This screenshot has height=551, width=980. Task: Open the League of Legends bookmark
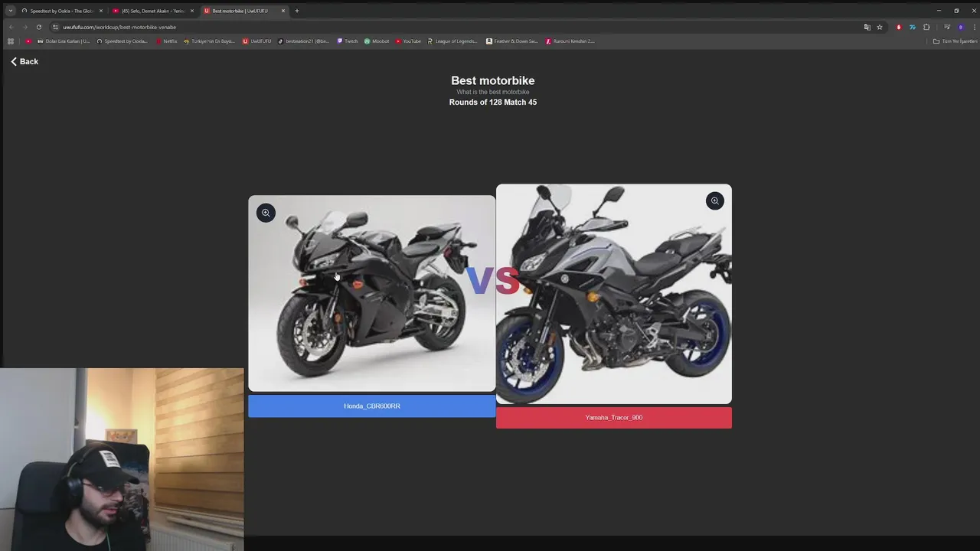click(452, 41)
